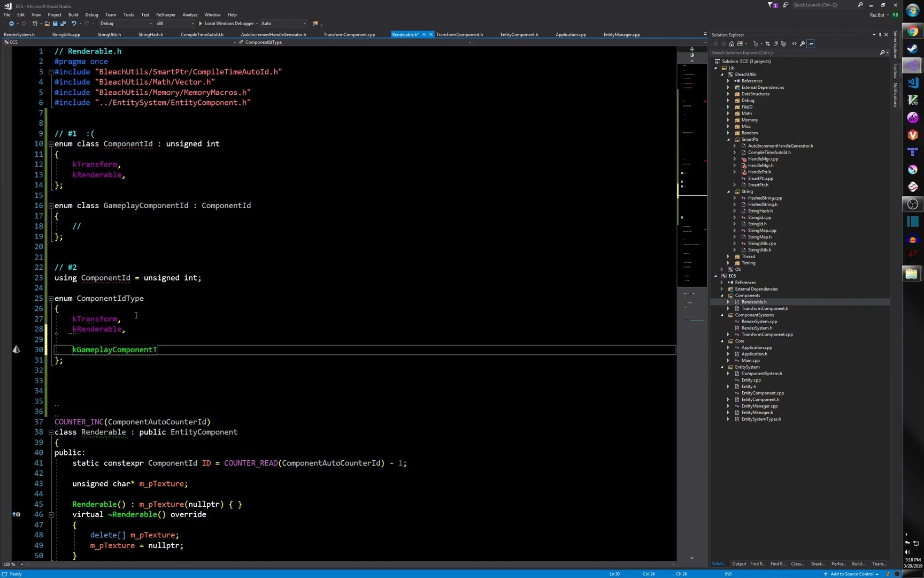Viewport: 924px width, 578px height.
Task: Open Solution Explorer properties wrench icon
Action: point(802,44)
